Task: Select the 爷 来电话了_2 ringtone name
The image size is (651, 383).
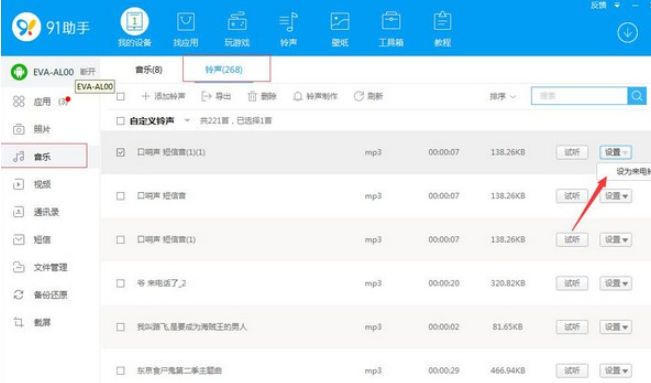Action: coord(162,283)
